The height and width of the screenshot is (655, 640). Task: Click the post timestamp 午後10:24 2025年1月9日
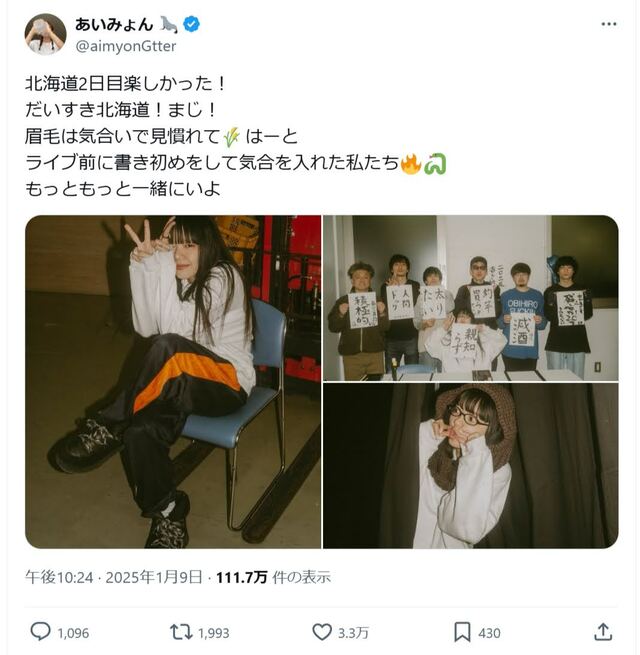coord(114,577)
